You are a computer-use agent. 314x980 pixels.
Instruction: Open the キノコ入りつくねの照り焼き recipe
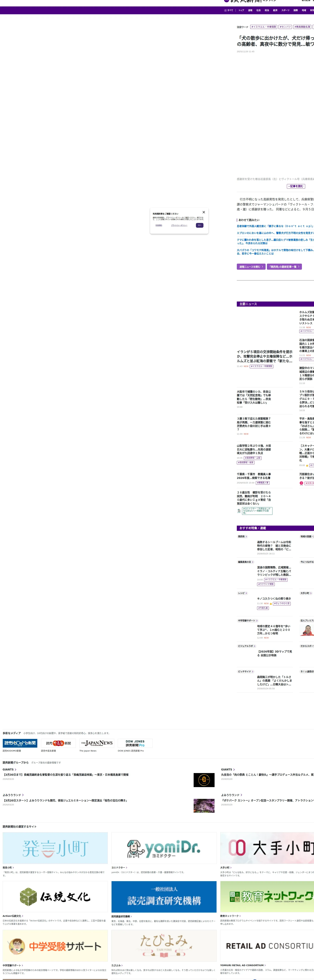pos(274,599)
